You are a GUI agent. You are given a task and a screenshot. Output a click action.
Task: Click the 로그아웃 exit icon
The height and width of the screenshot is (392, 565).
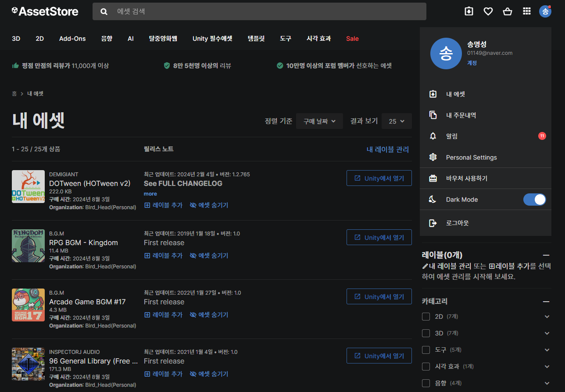click(x=433, y=223)
